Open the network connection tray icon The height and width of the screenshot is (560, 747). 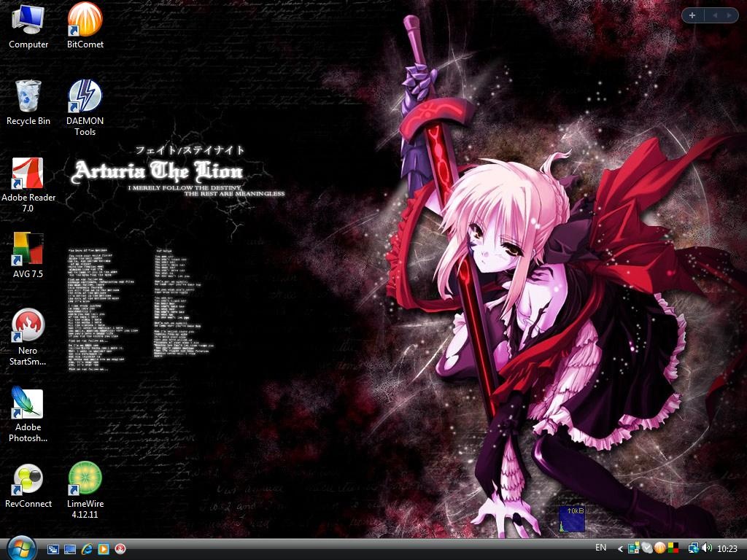pos(694,548)
